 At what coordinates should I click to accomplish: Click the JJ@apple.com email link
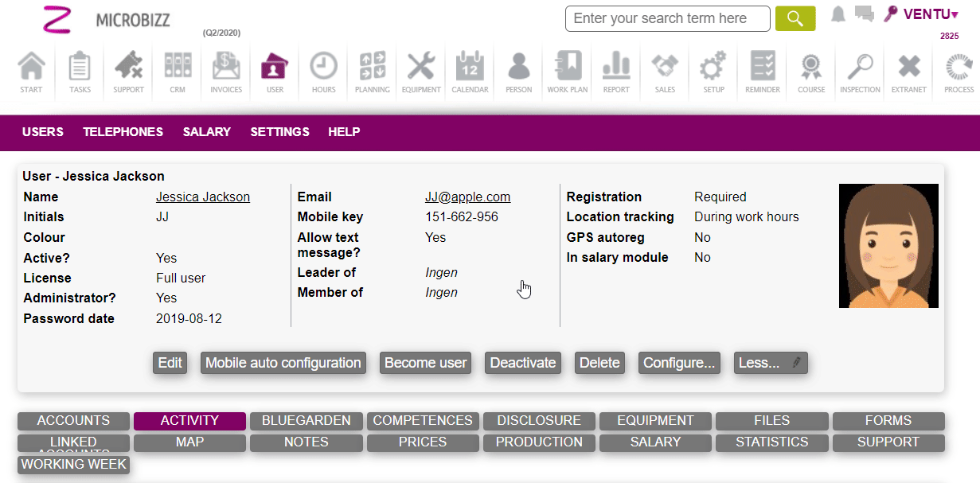tap(467, 197)
